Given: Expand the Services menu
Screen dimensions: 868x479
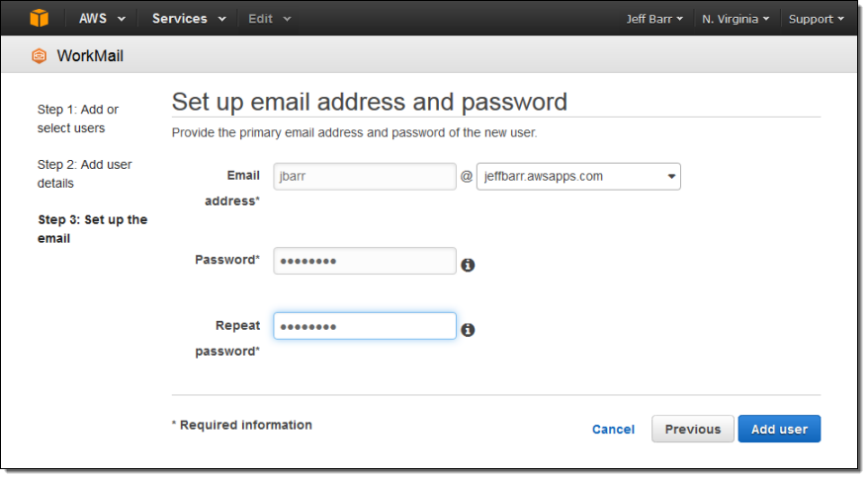Looking at the screenshot, I should coord(189,19).
